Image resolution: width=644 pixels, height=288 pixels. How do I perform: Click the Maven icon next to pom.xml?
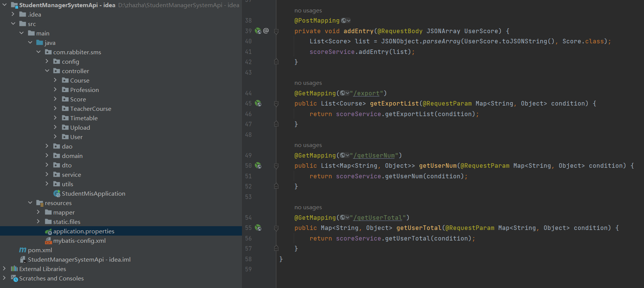click(23, 250)
